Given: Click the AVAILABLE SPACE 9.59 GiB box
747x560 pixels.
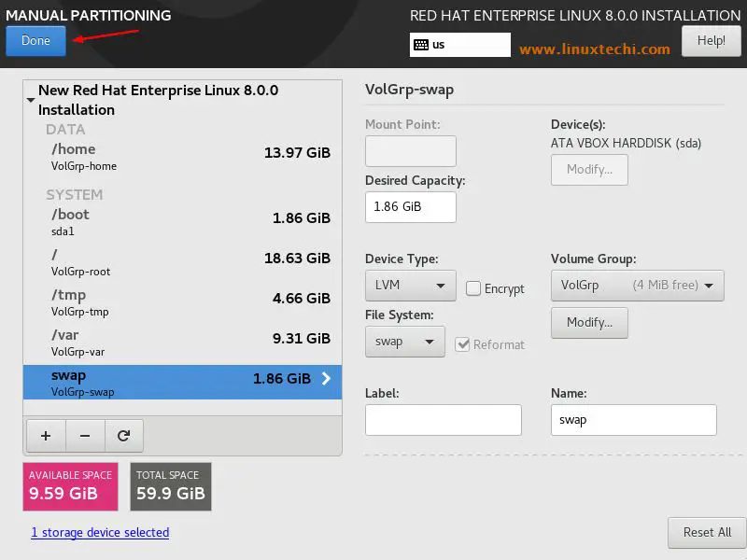Looking at the screenshot, I should pos(71,486).
